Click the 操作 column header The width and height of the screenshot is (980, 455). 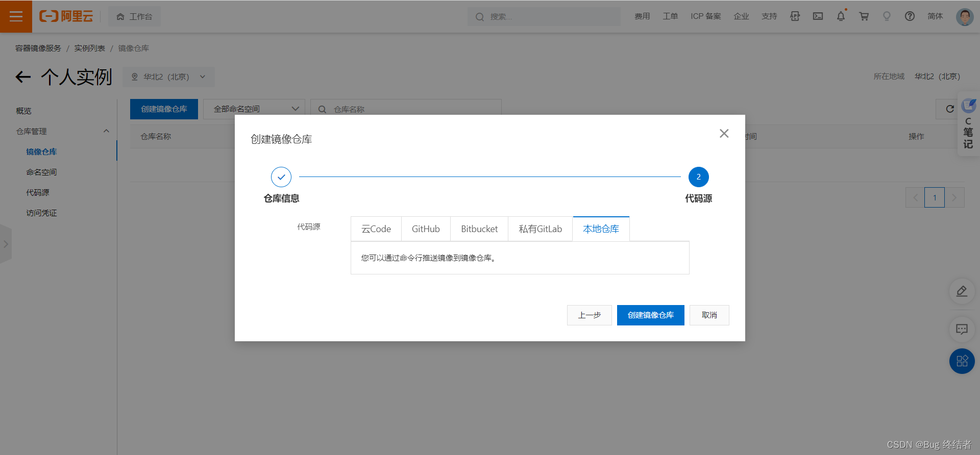pyautogui.click(x=916, y=136)
